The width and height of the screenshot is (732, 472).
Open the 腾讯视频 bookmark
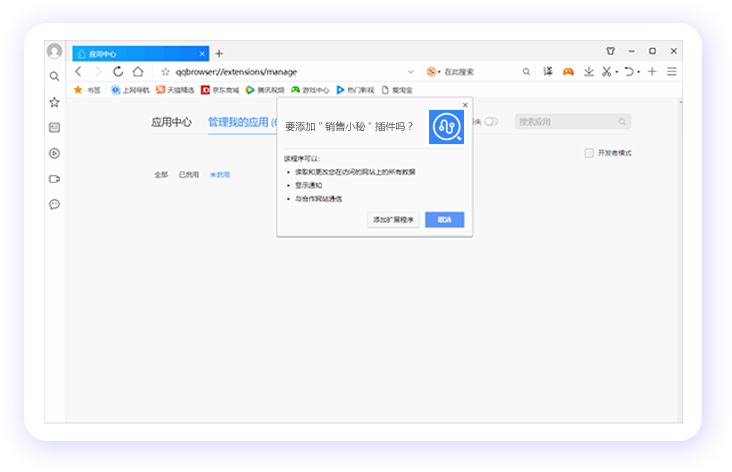(x=265, y=90)
